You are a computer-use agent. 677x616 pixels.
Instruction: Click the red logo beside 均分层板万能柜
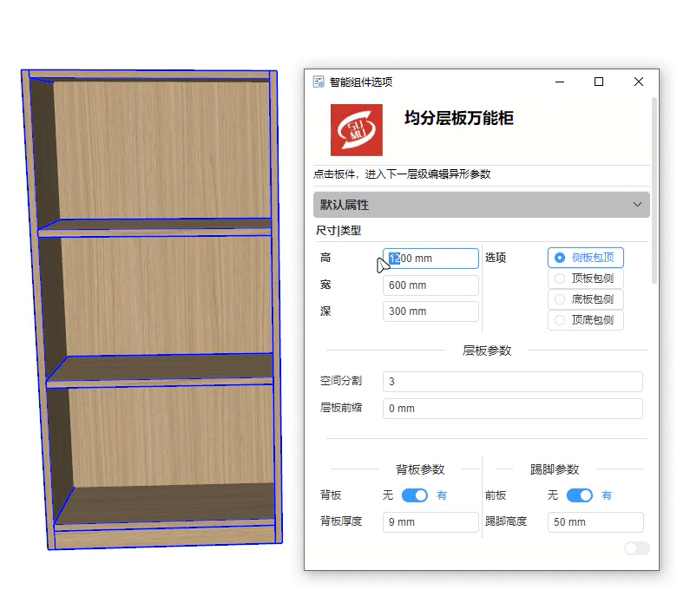356,130
